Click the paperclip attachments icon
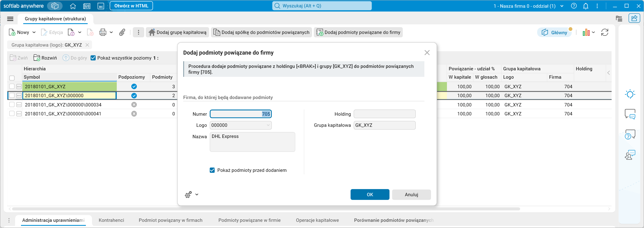This screenshot has height=228, width=644. pos(122,32)
